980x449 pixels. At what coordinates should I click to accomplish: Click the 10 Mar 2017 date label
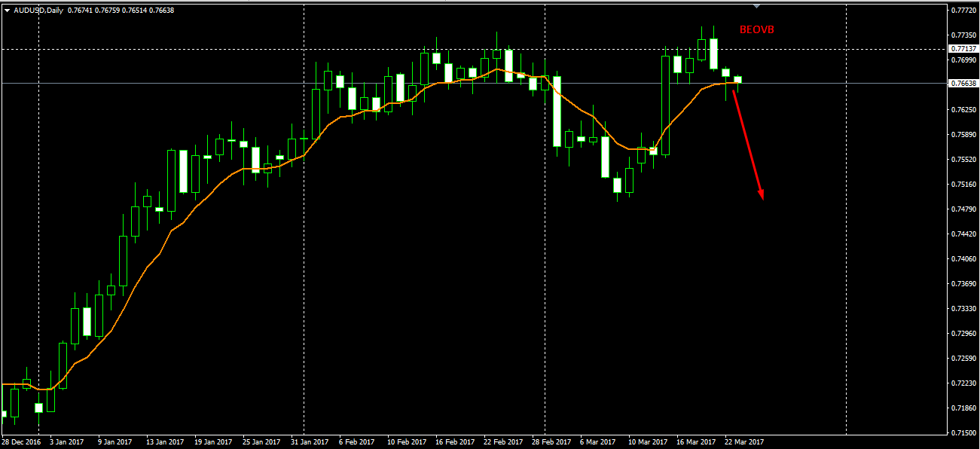pos(648,443)
